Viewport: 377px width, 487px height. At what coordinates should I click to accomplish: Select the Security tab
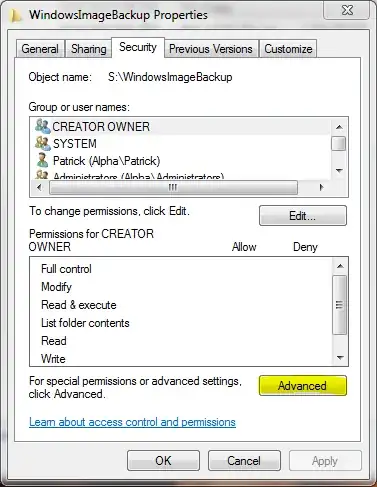pyautogui.click(x=138, y=47)
